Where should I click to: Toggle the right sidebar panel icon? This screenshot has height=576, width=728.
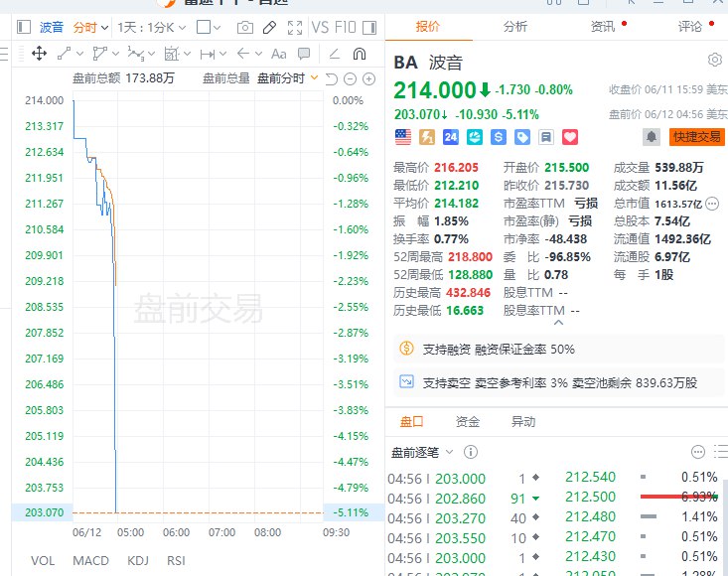click(x=369, y=28)
